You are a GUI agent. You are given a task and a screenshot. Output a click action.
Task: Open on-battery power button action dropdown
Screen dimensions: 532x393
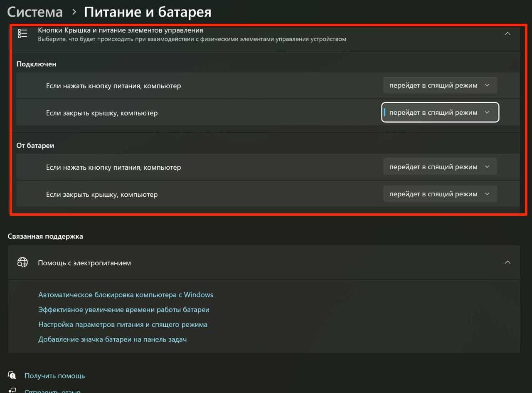pyautogui.click(x=440, y=167)
